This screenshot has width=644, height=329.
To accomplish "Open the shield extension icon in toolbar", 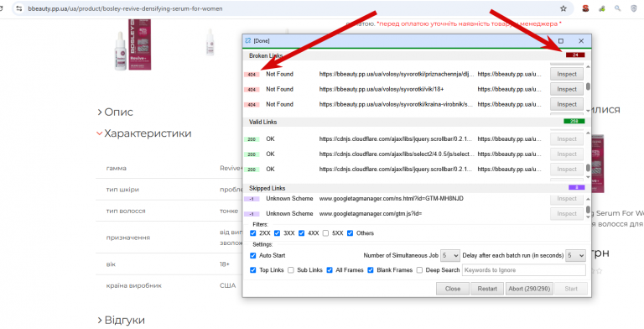I will click(x=634, y=8).
